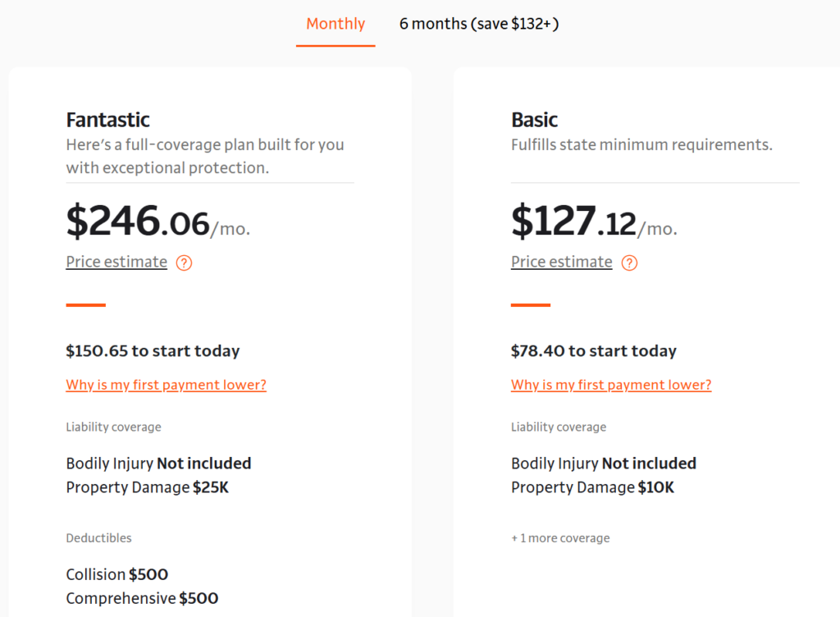Click the Collision $500 deductible line
This screenshot has height=617, width=840.
(116, 575)
